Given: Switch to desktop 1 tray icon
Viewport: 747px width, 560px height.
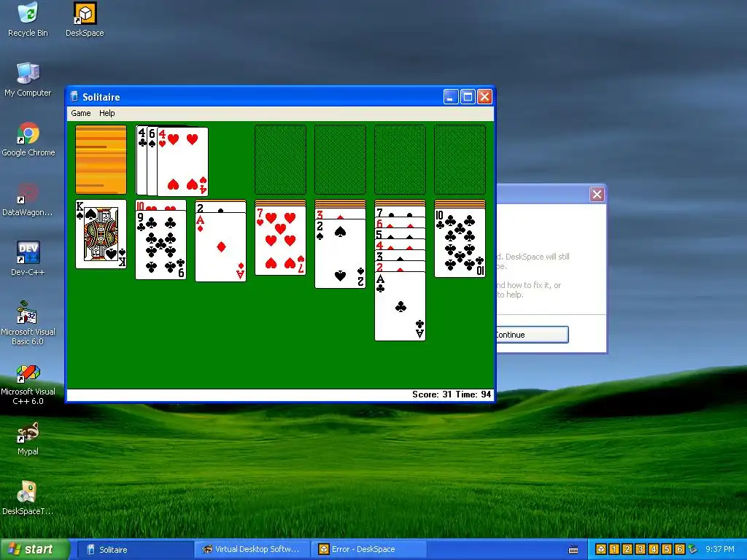Looking at the screenshot, I should point(614,549).
